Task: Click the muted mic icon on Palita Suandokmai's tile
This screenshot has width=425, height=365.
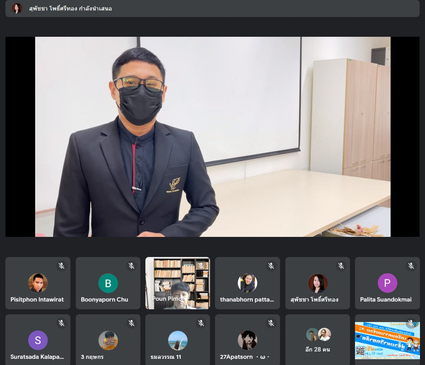Action: pyautogui.click(x=411, y=266)
